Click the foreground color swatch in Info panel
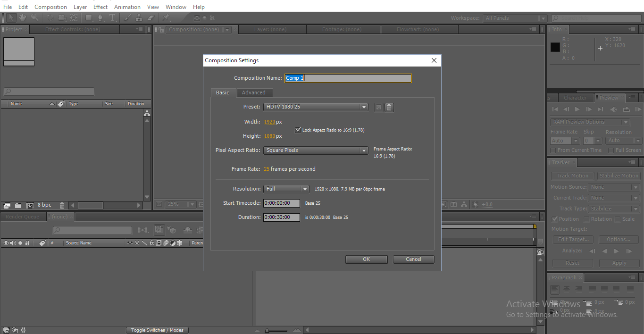This screenshot has width=644, height=334. pos(555,47)
